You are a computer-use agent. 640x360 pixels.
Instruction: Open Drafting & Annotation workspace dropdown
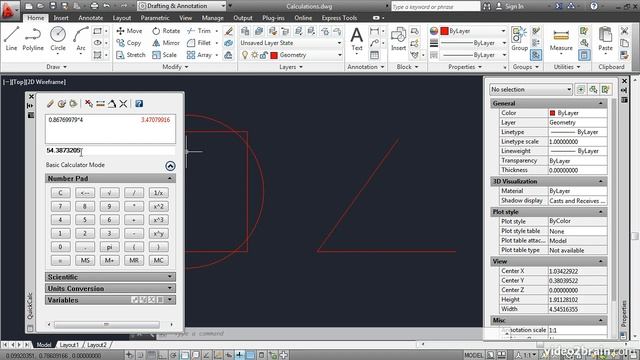coord(182,6)
